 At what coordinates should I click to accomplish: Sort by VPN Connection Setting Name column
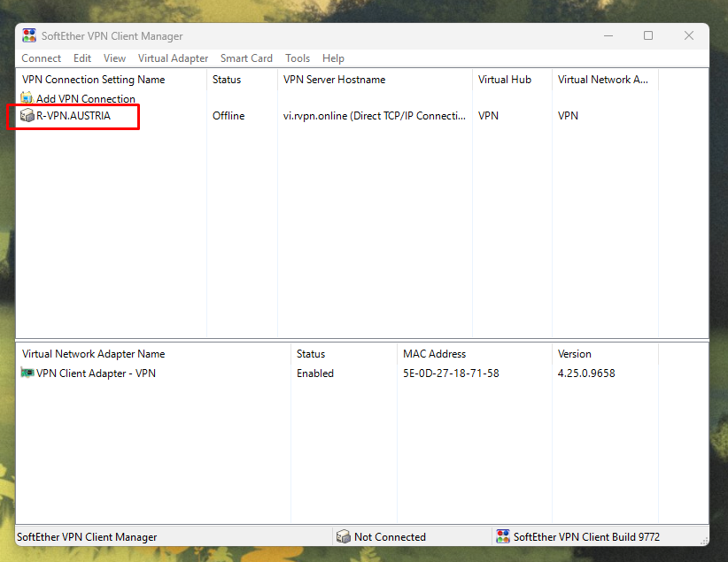click(93, 80)
